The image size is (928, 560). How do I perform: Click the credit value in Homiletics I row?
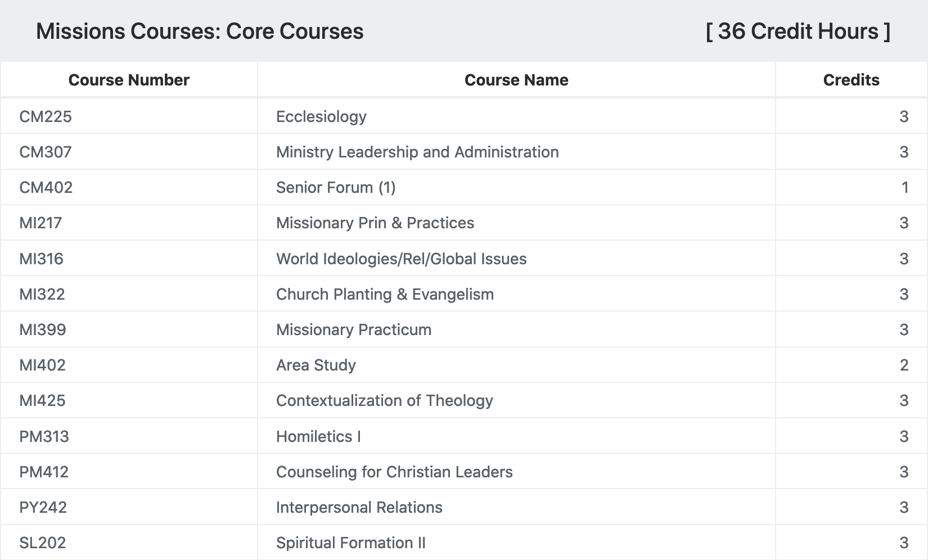(x=904, y=436)
